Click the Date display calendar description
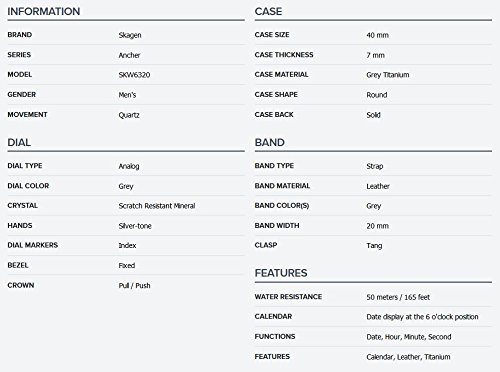This screenshot has height=372, width=500. [422, 317]
